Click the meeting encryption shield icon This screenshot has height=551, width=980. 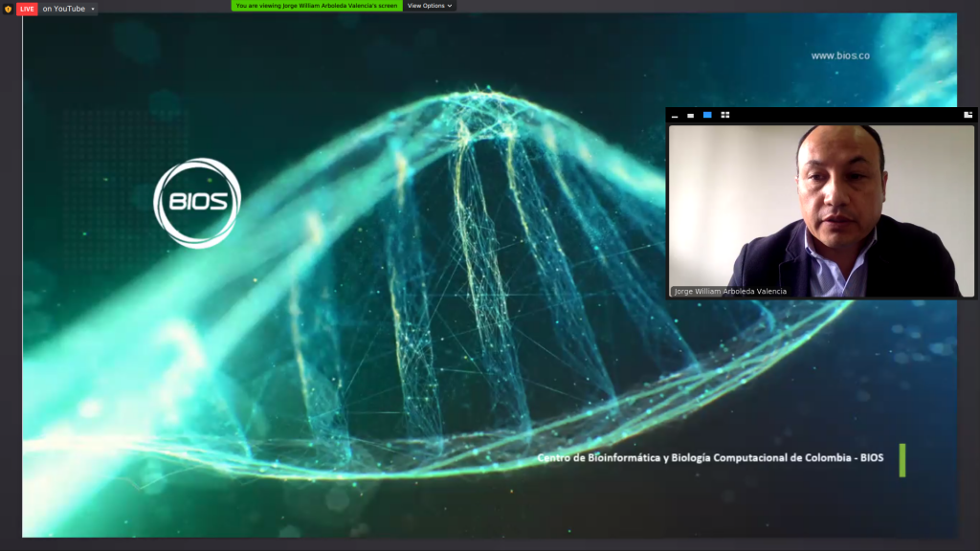[x=8, y=9]
